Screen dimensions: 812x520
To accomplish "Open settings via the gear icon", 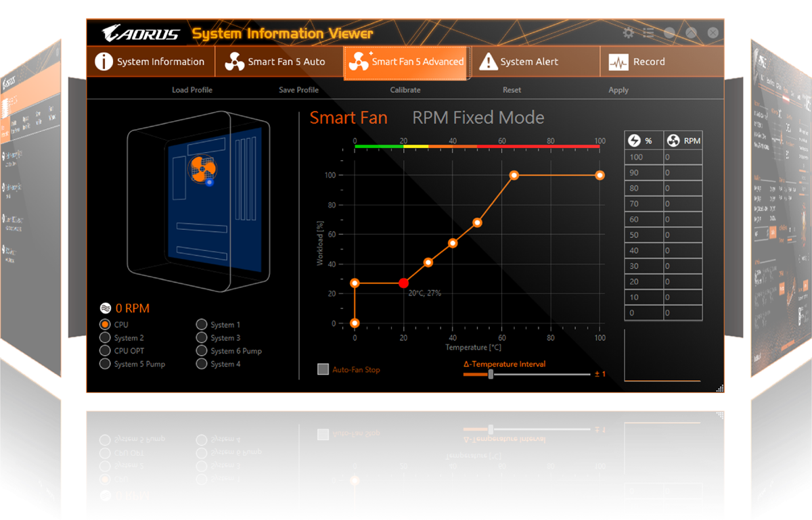I will pyautogui.click(x=629, y=33).
